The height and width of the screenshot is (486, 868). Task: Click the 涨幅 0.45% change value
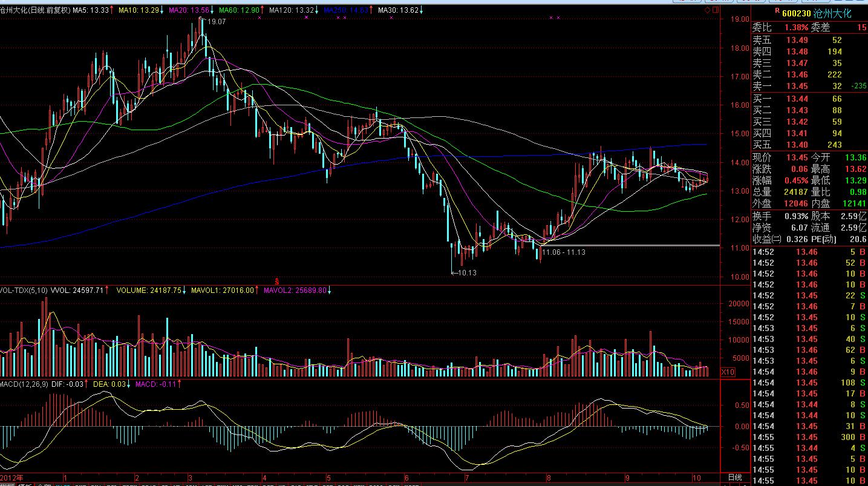(x=797, y=180)
